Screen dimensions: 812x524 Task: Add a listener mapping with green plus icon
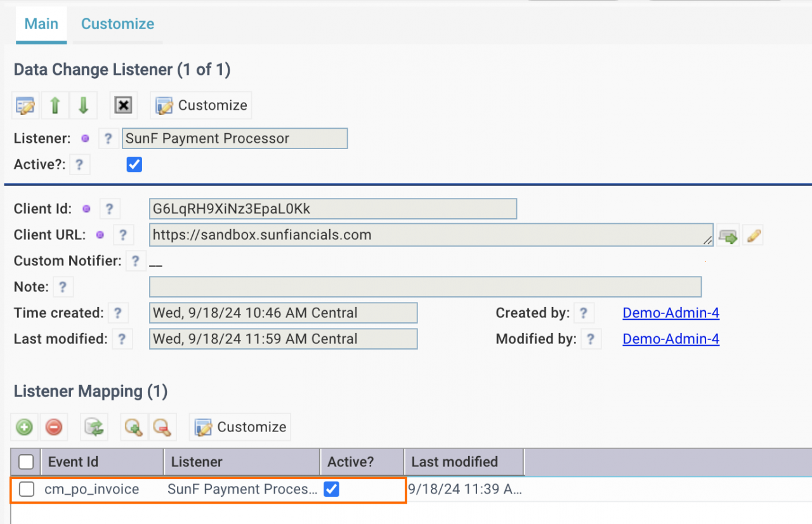(x=24, y=428)
